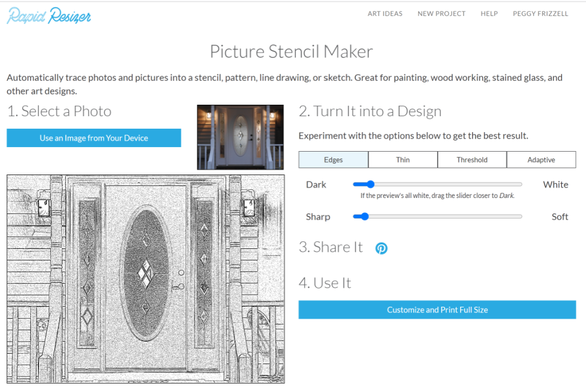Switch to the Threshold design mode
Screen dimensions: 586x392
click(472, 160)
